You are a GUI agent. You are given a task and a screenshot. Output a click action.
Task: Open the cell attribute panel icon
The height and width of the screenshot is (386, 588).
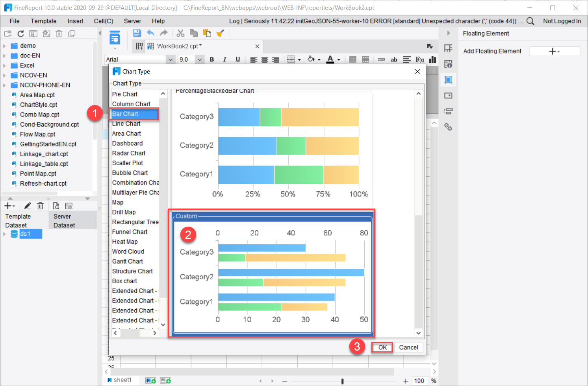pyautogui.click(x=448, y=63)
